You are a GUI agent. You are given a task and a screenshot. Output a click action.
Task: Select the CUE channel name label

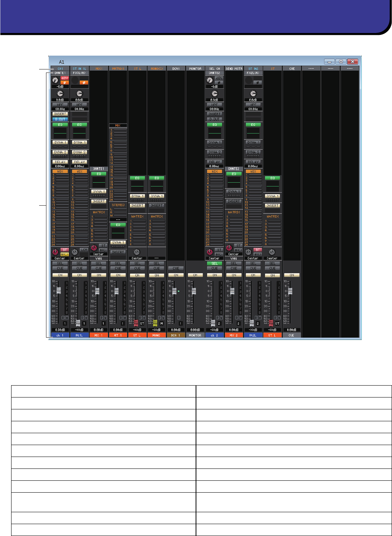(292, 335)
